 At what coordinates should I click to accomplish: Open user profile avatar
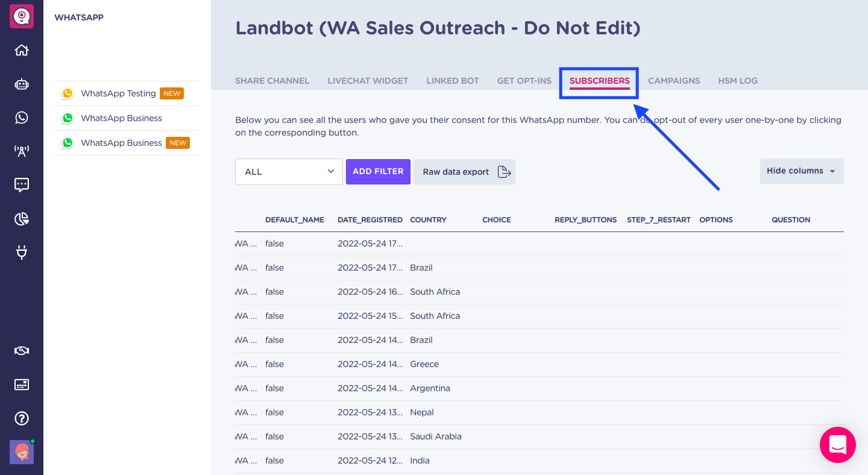click(22, 452)
